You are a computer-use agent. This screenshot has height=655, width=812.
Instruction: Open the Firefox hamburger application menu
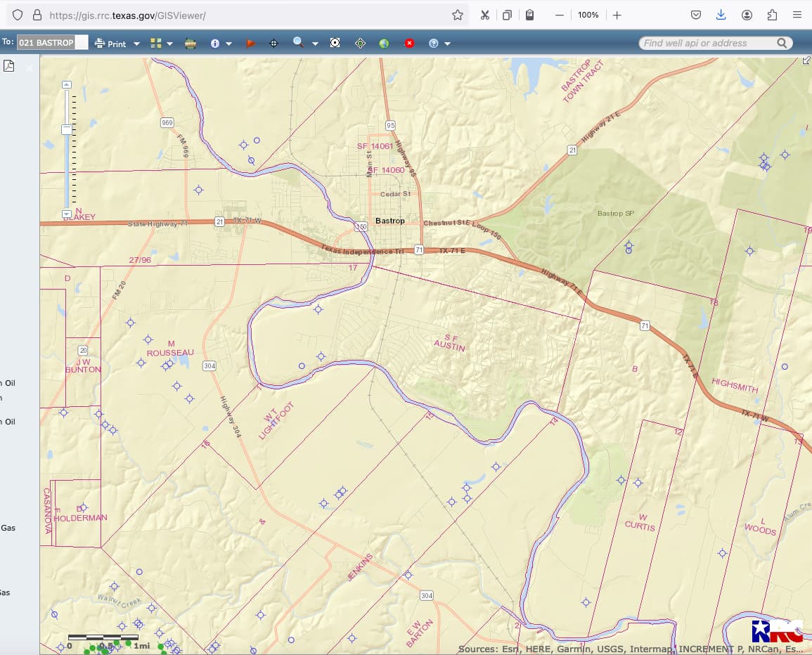797,15
